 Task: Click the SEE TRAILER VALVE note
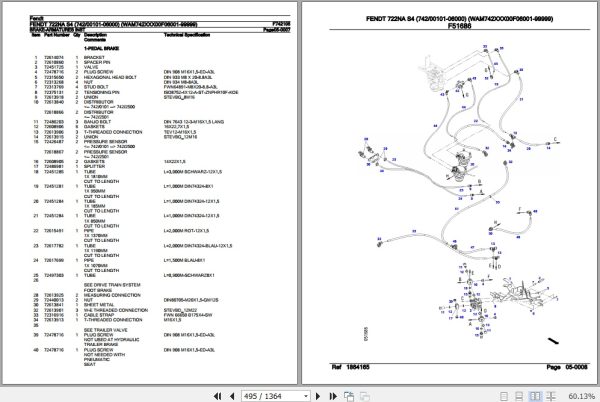[x=106, y=330]
